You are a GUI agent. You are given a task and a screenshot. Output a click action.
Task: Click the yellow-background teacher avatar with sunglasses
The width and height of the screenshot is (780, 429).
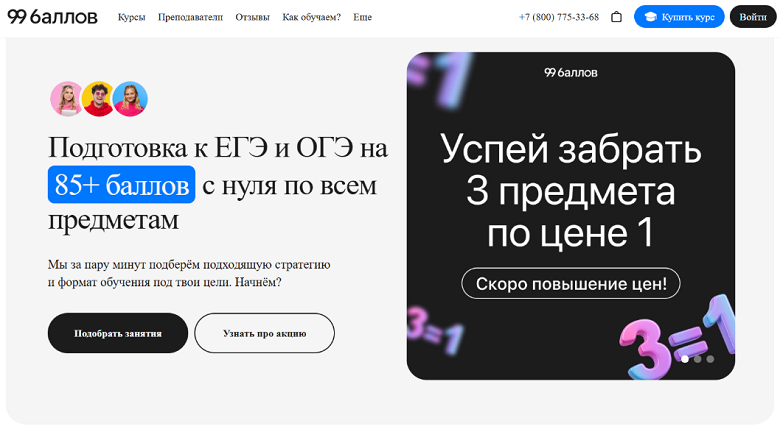(x=98, y=99)
